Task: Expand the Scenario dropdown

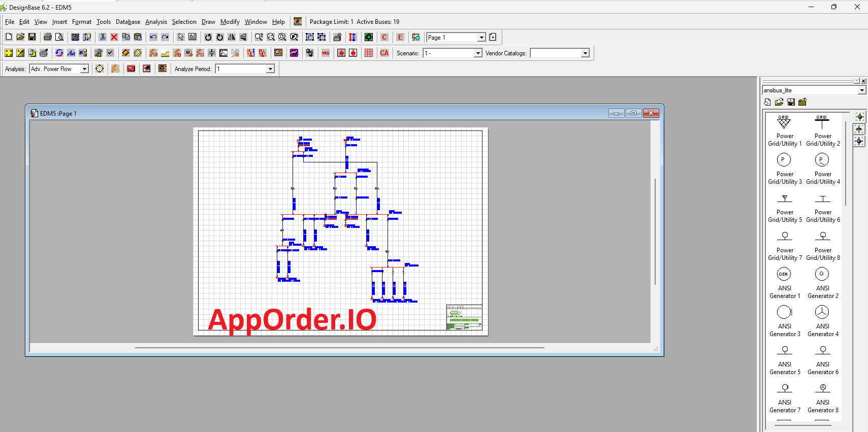Action: [478, 53]
